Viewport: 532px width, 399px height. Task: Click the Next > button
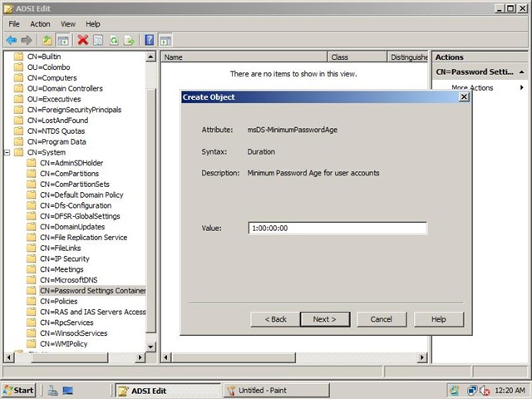325,319
